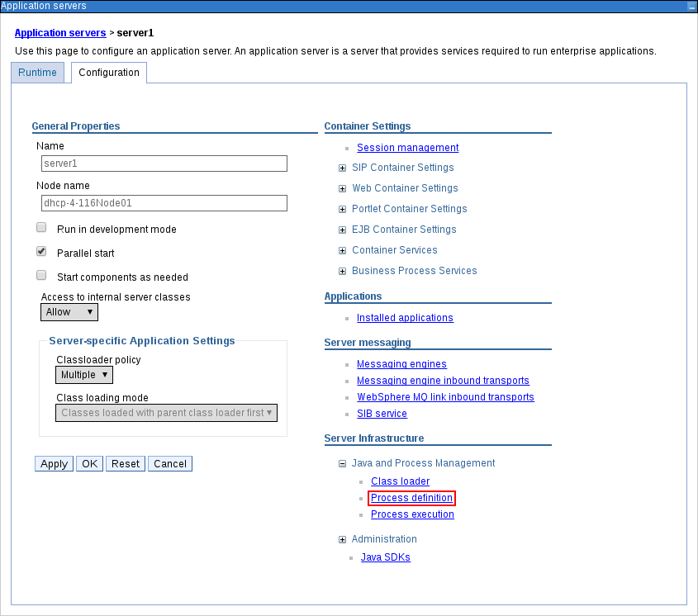Open Messaging engines link
This screenshot has width=698, height=616.
click(401, 364)
